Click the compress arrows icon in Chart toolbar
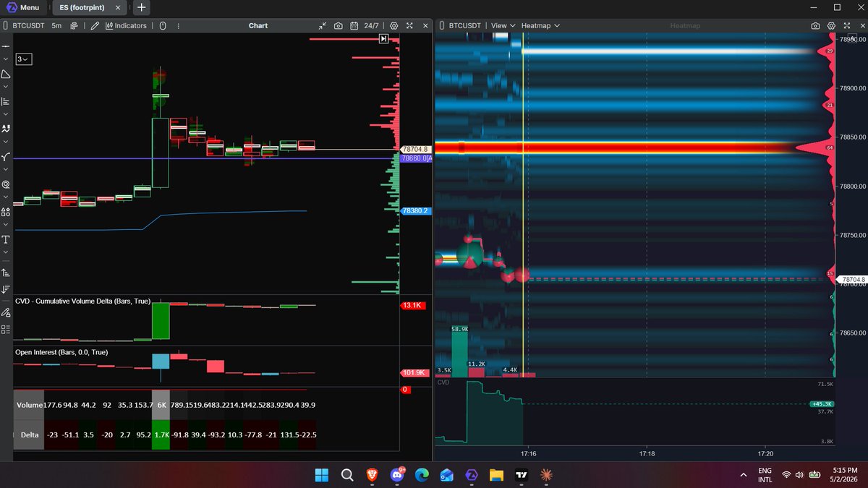Viewport: 868px width, 488px height. click(x=323, y=25)
